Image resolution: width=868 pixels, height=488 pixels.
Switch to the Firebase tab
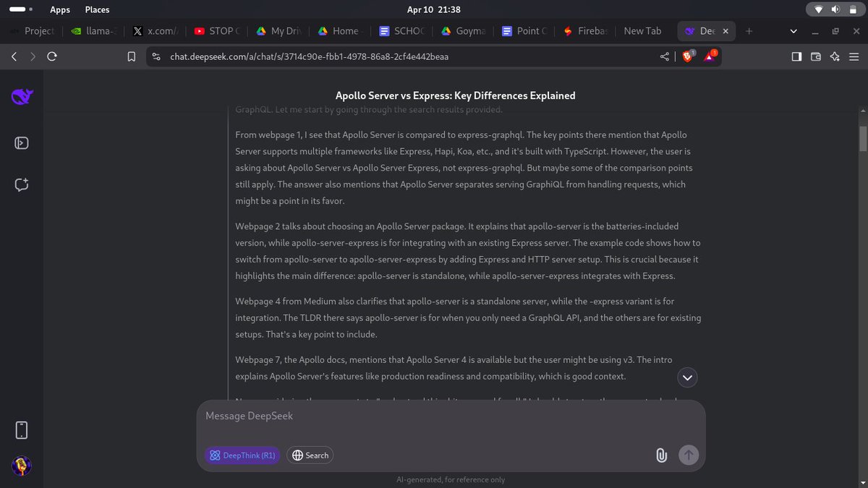[x=586, y=31]
